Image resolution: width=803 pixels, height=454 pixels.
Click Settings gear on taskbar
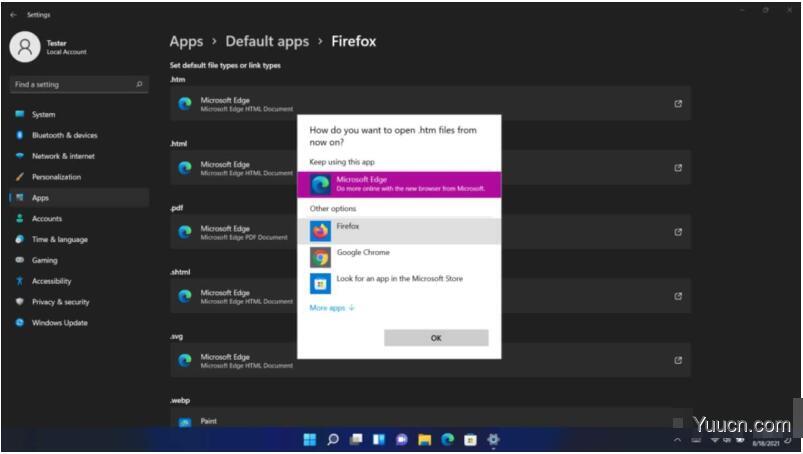pos(493,440)
